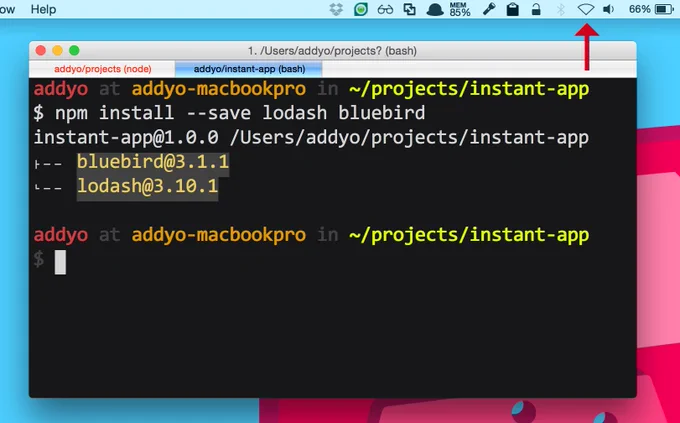Click the green circular menu bar icon
This screenshot has width=680, height=423.
(360, 9)
